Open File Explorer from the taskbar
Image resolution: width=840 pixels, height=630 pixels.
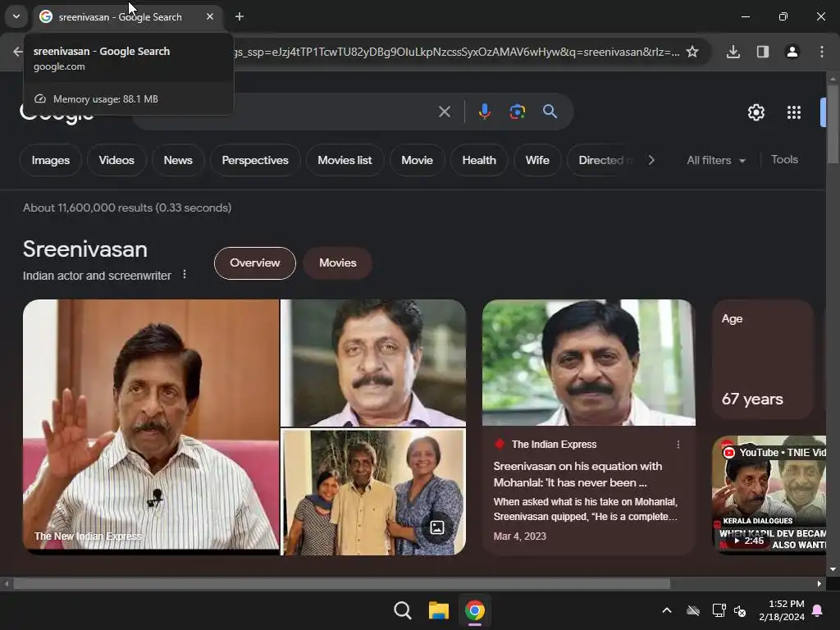[x=438, y=610]
